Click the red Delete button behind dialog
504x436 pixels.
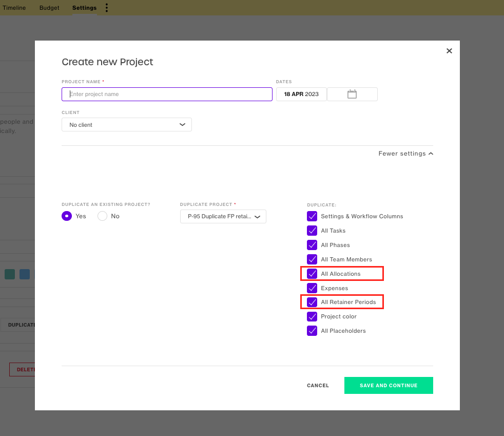click(22, 369)
